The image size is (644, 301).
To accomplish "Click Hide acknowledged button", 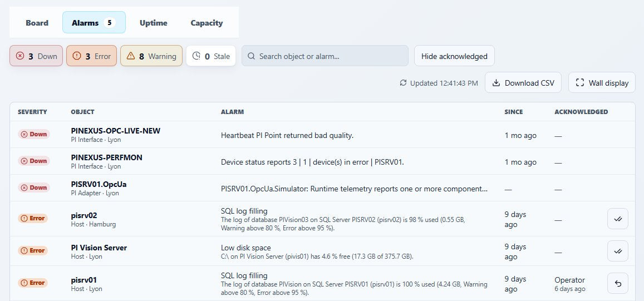I will coord(454,56).
